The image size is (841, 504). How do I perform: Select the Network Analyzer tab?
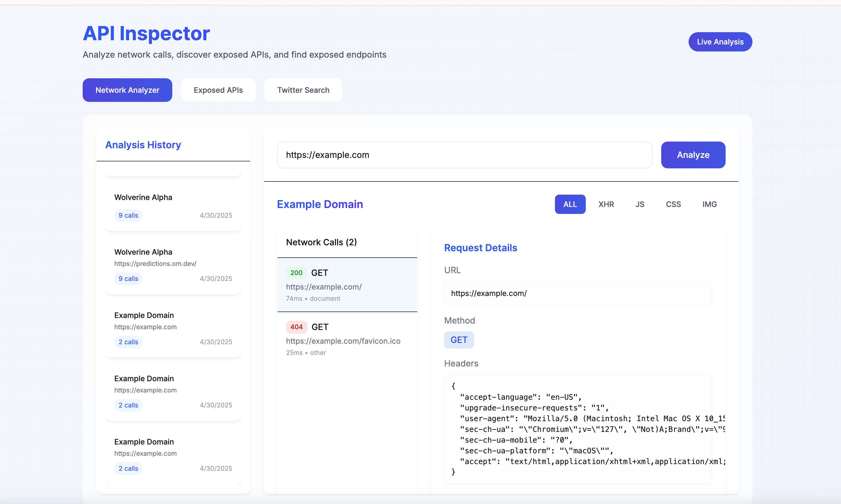[127, 90]
